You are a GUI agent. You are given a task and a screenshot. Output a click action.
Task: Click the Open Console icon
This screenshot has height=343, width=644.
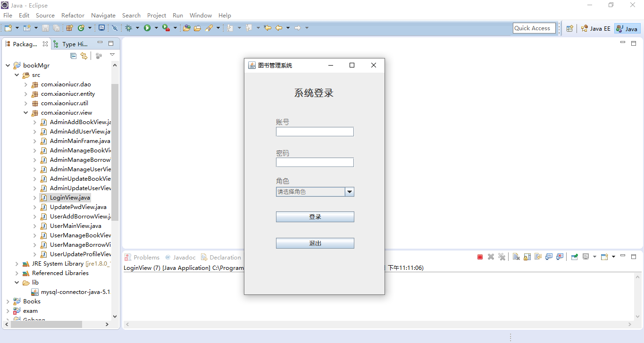point(604,257)
